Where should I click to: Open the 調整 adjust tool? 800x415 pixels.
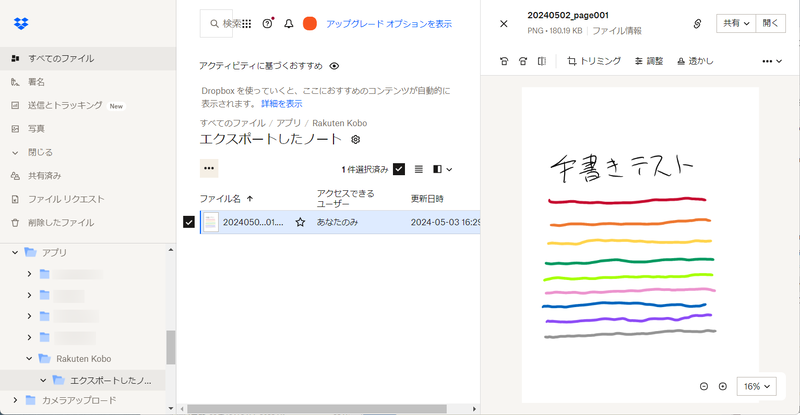[x=648, y=61]
